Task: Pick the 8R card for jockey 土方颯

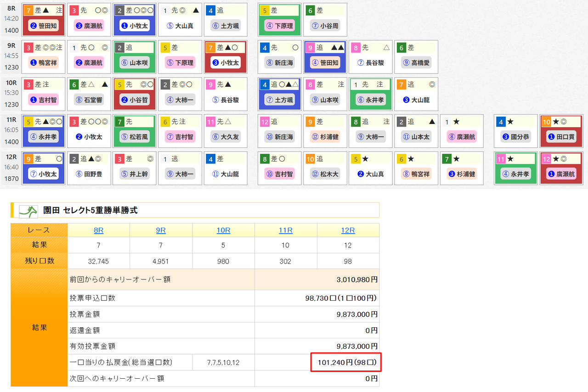Action: pyautogui.click(x=226, y=19)
